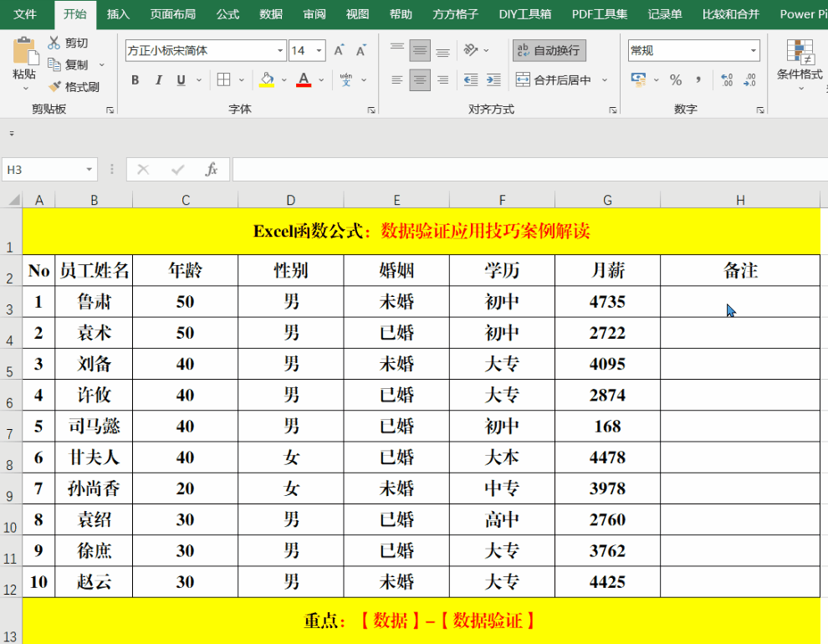Expand the Paste options arrow
828x644 pixels.
25,88
